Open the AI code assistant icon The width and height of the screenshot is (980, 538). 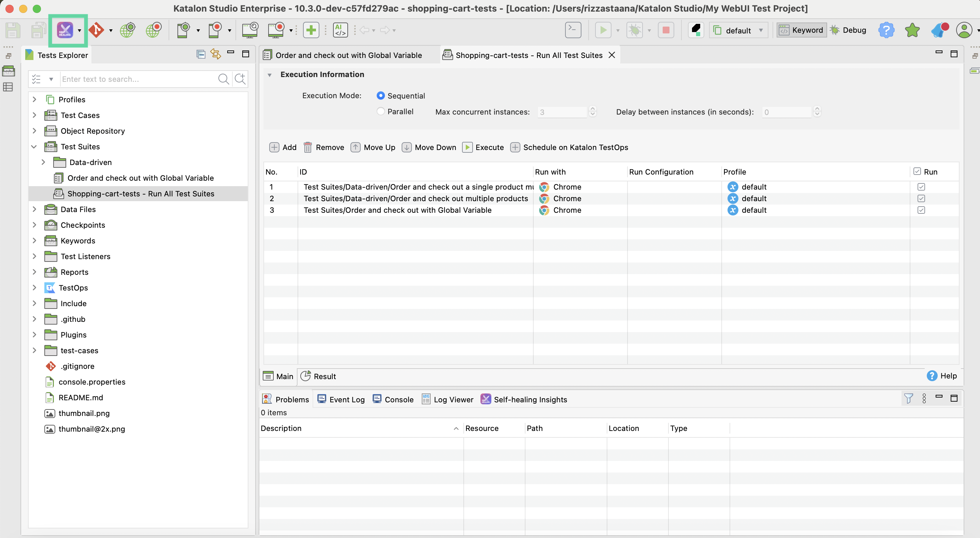point(340,30)
